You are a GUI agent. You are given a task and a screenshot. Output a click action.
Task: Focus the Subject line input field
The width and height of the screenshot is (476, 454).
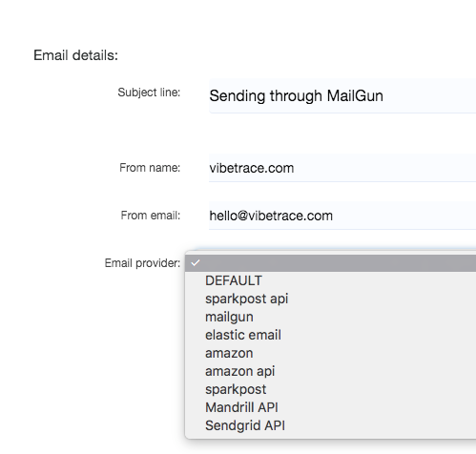tap(342, 95)
